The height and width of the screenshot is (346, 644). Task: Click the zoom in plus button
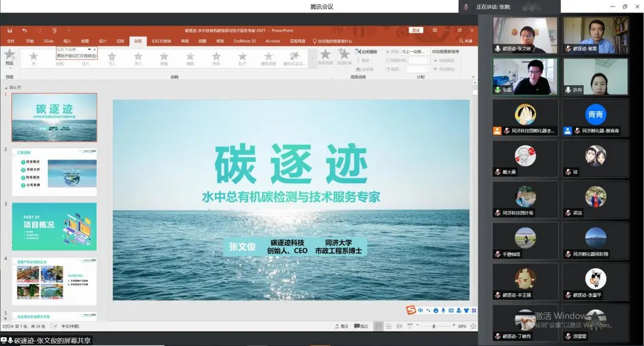point(453,326)
